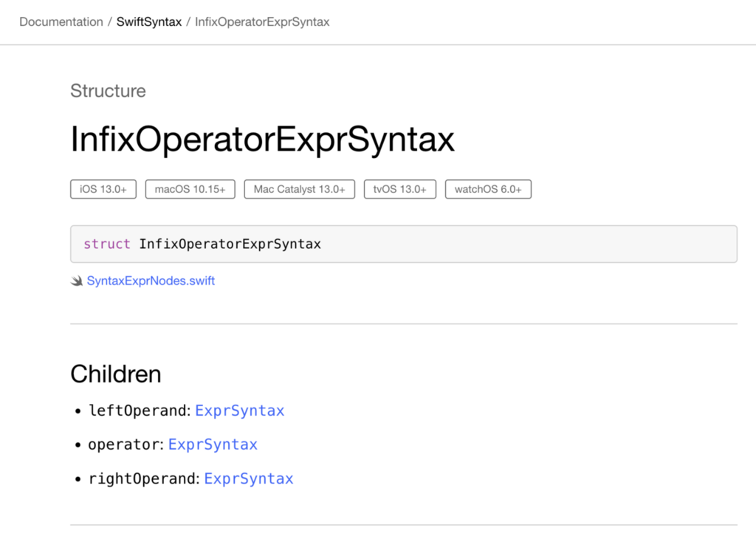Click the iOS 13.0+ availability badge

pos(103,189)
